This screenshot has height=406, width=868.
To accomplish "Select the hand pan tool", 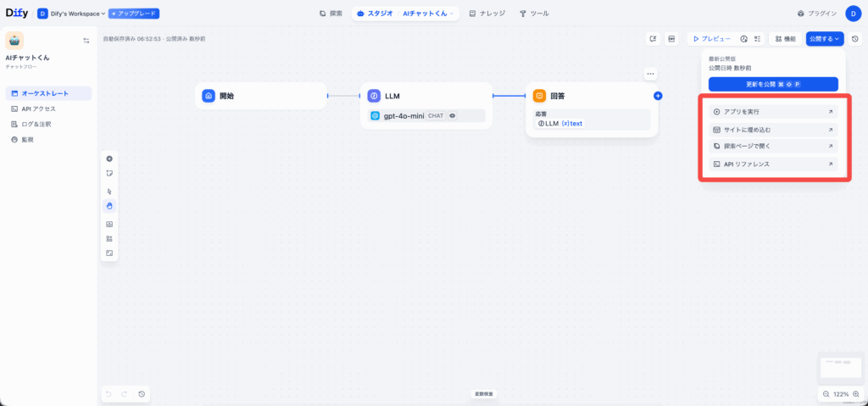I will (108, 205).
